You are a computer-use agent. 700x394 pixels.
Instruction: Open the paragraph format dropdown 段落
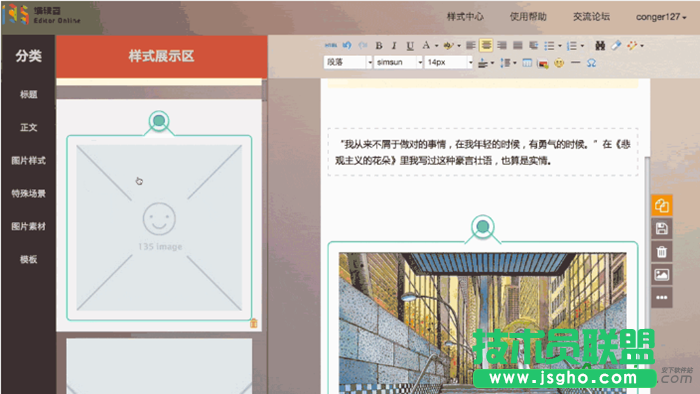coord(348,62)
